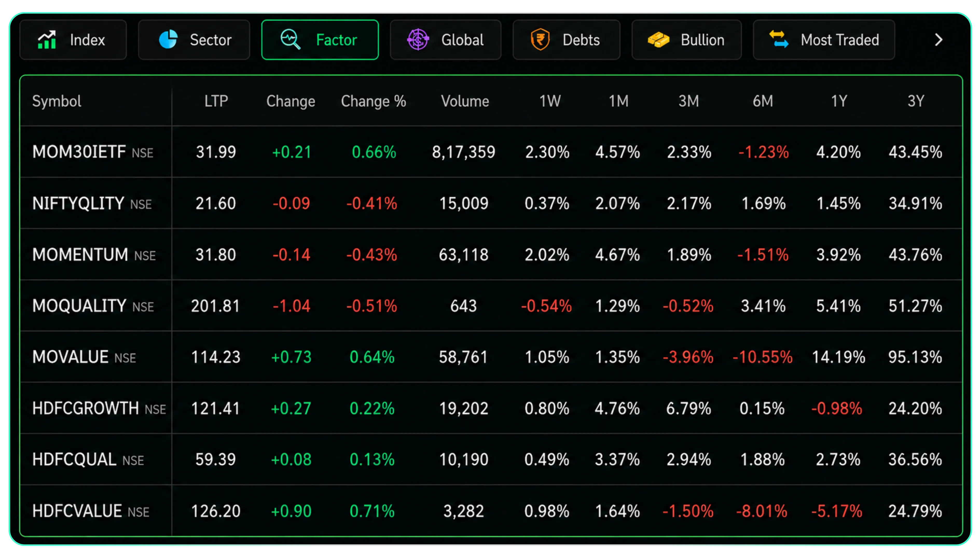The height and width of the screenshot is (551, 980).
Task: Sort by 1M column header
Action: click(x=619, y=101)
